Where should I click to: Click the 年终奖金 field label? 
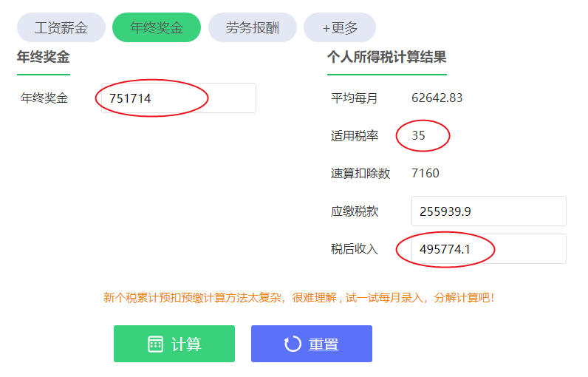pyautogui.click(x=44, y=98)
